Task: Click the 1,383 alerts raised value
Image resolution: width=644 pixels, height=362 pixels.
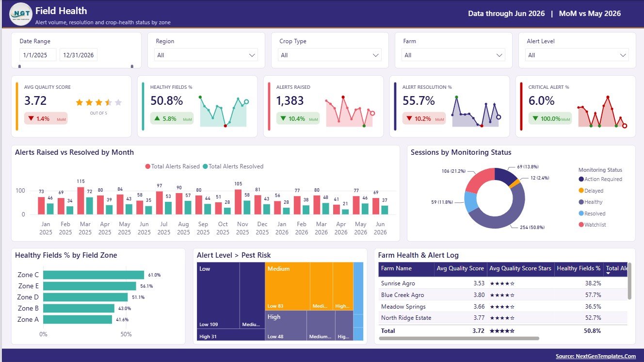Action: 290,101
